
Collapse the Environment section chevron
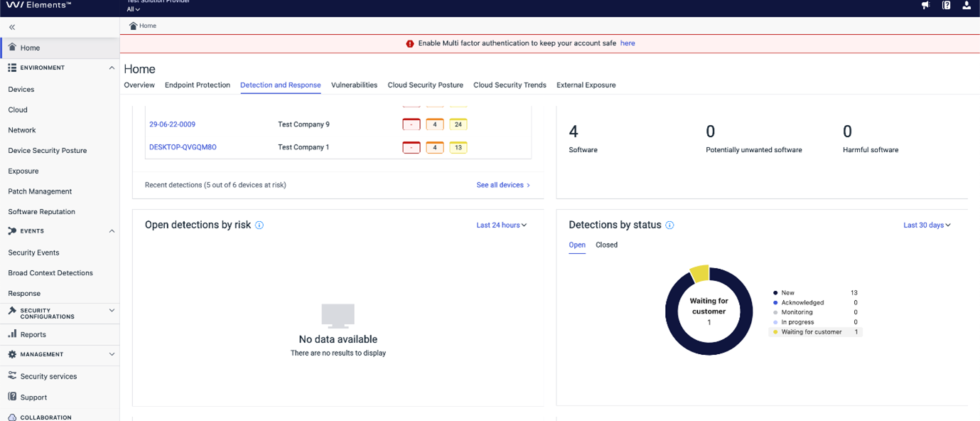pyautogui.click(x=112, y=68)
